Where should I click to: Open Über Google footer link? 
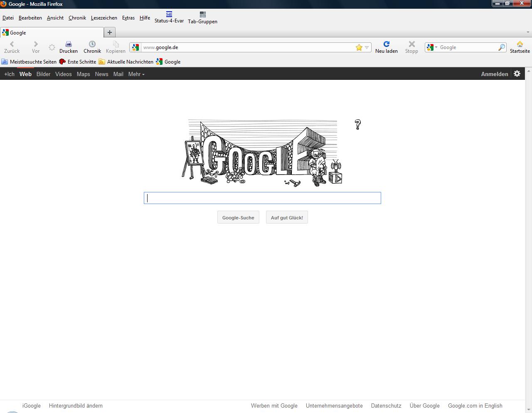(x=424, y=406)
